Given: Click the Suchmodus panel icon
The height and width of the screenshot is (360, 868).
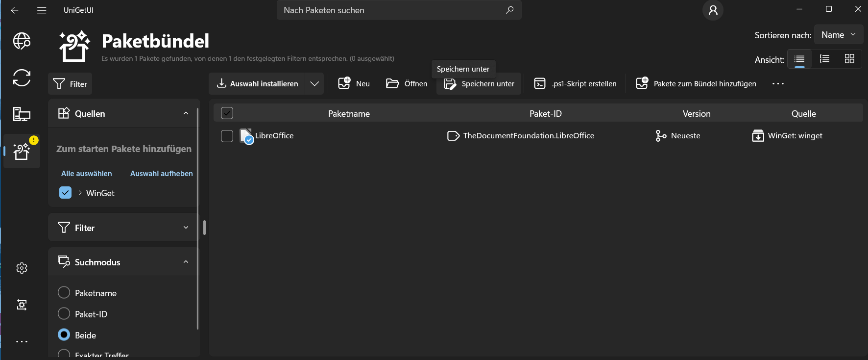Looking at the screenshot, I should 64,261.
